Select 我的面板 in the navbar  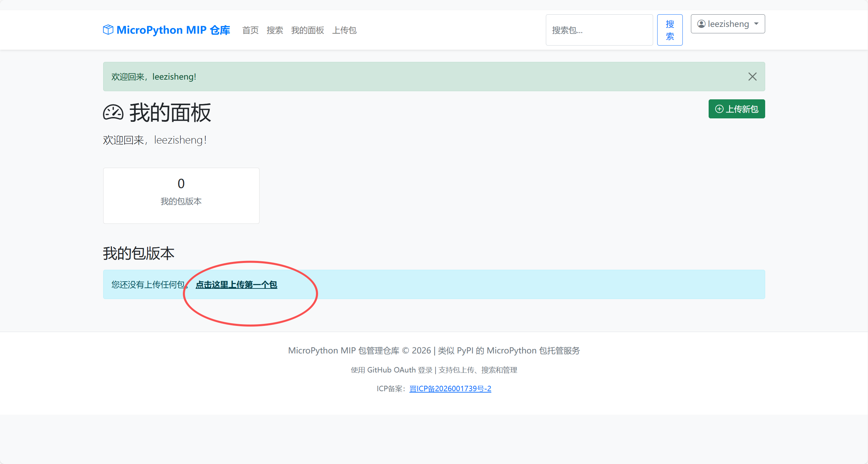coord(307,30)
